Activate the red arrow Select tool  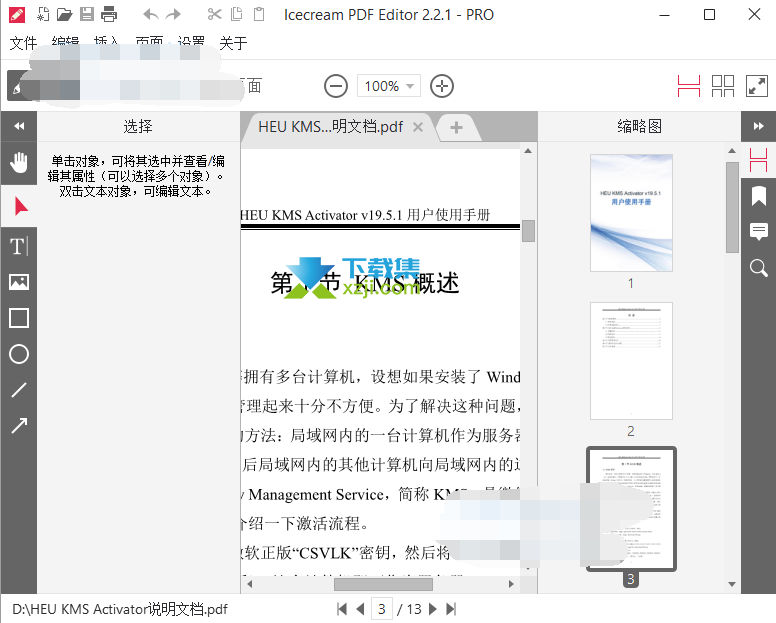click(20, 206)
